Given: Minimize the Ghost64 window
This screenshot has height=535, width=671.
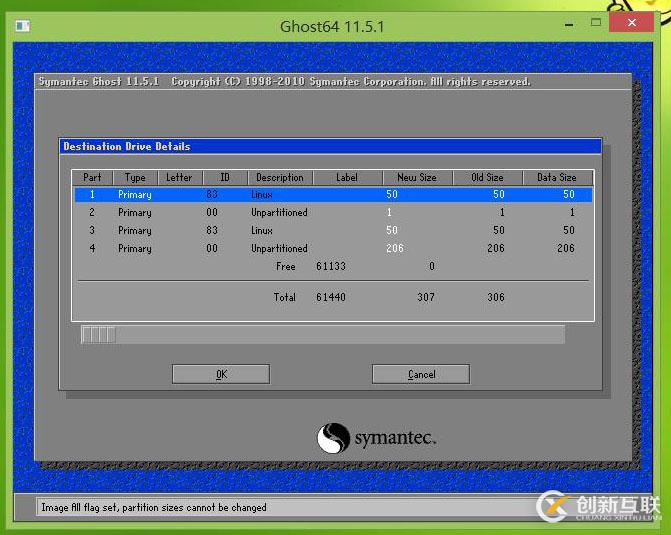Looking at the screenshot, I should tap(569, 25).
